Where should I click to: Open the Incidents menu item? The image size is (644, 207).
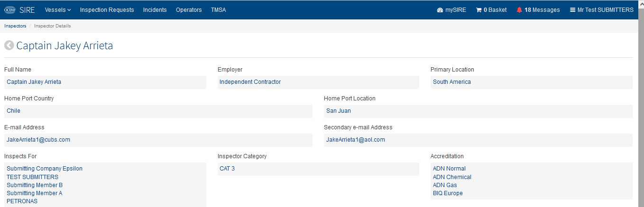pos(155,10)
